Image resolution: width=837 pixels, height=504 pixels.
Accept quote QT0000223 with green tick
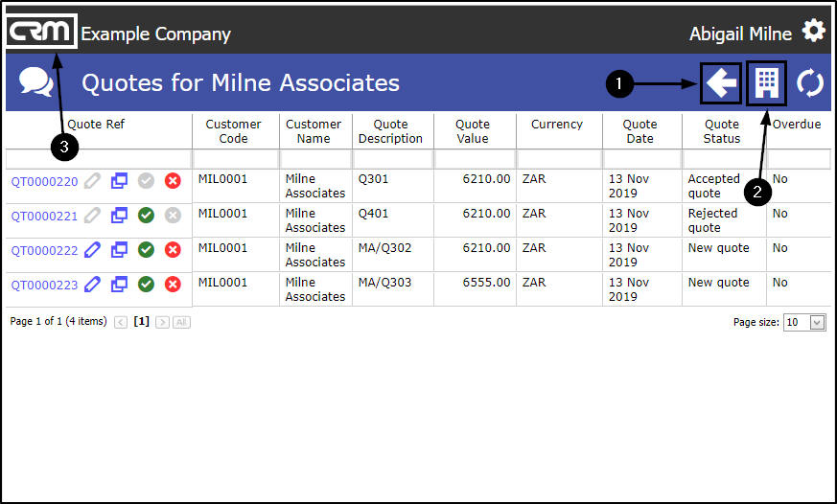pos(146,284)
